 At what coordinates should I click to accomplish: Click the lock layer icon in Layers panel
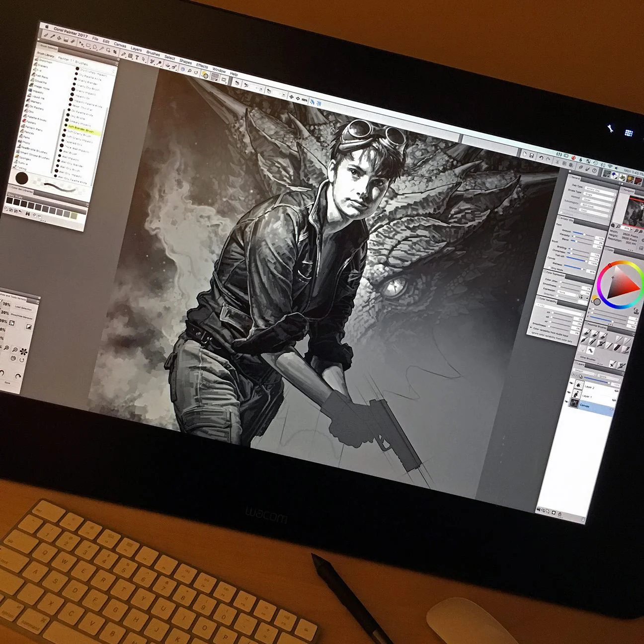click(560, 514)
